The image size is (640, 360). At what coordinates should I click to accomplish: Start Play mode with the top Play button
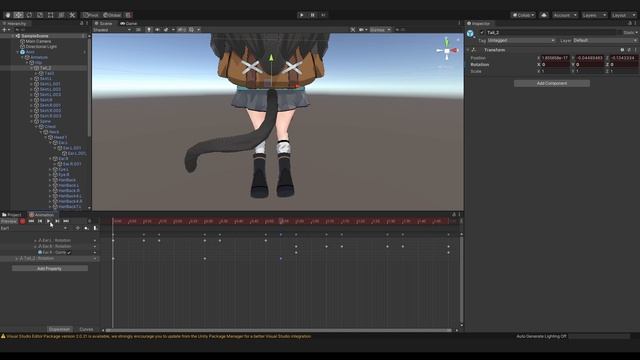tap(302, 15)
